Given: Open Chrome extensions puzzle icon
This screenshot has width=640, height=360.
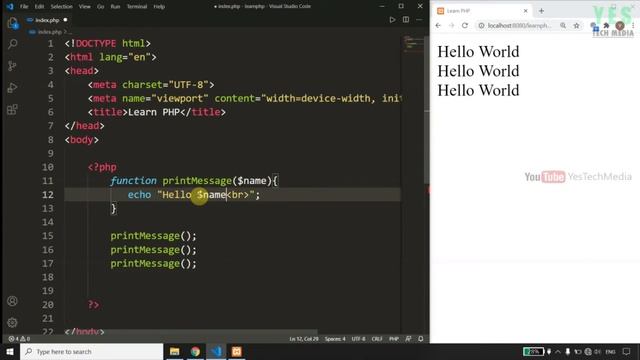Looking at the screenshot, I should tap(607, 25).
